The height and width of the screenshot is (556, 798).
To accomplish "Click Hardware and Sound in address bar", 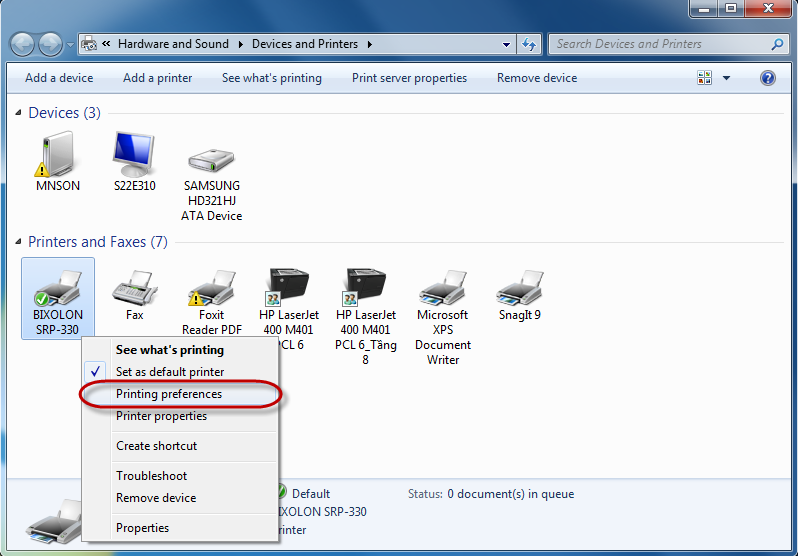I will tap(172, 44).
